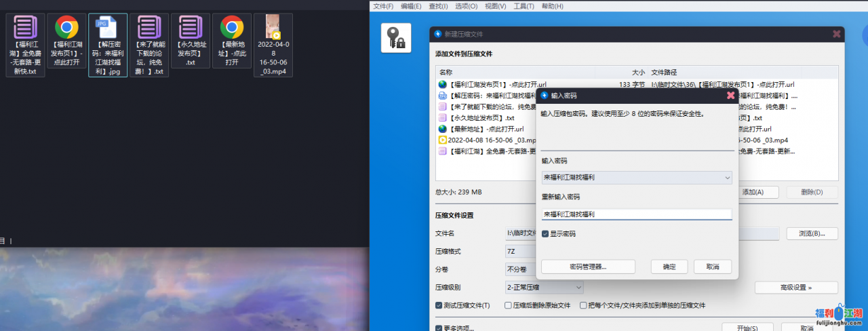Select the 【福利江湖发布页1】 Chrome shortcut on desktop
Screen dimensions: 868x331
pyautogui.click(x=66, y=28)
